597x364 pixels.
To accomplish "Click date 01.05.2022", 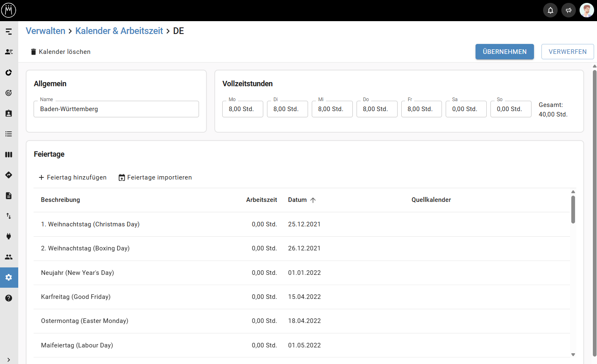I will pyautogui.click(x=304, y=345).
